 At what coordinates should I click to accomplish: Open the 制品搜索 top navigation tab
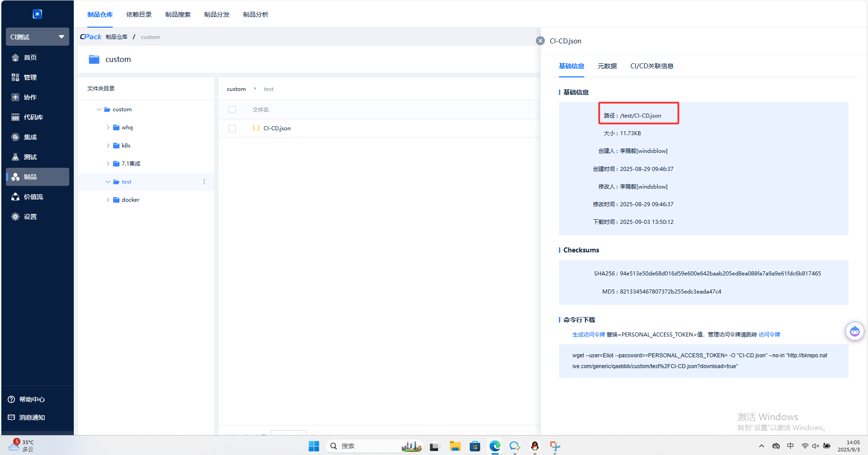pos(177,14)
